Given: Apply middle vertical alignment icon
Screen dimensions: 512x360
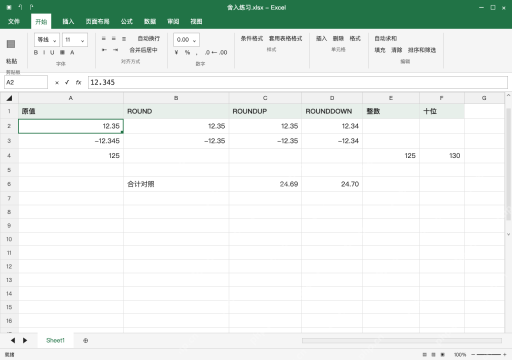Looking at the screenshot, I should (x=114, y=39).
